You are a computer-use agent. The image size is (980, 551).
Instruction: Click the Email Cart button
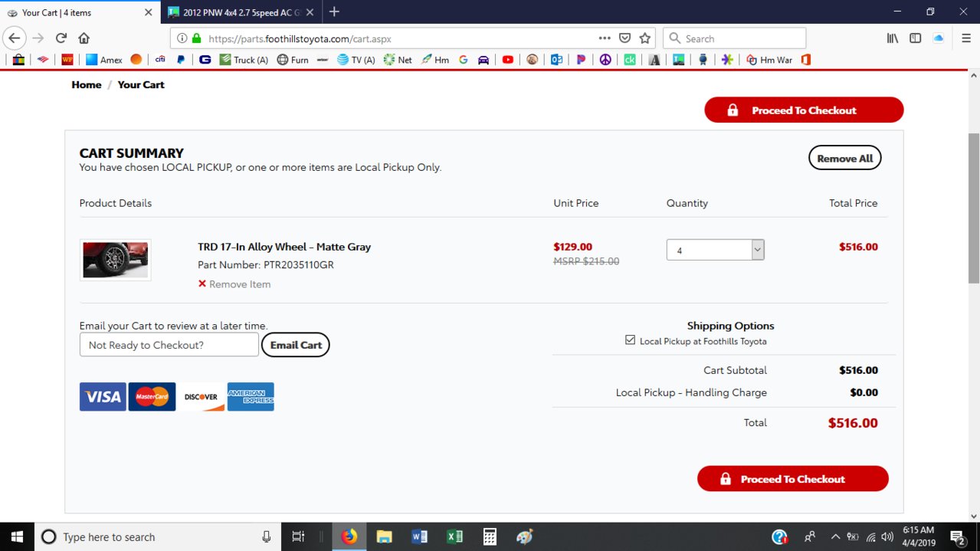(x=296, y=345)
